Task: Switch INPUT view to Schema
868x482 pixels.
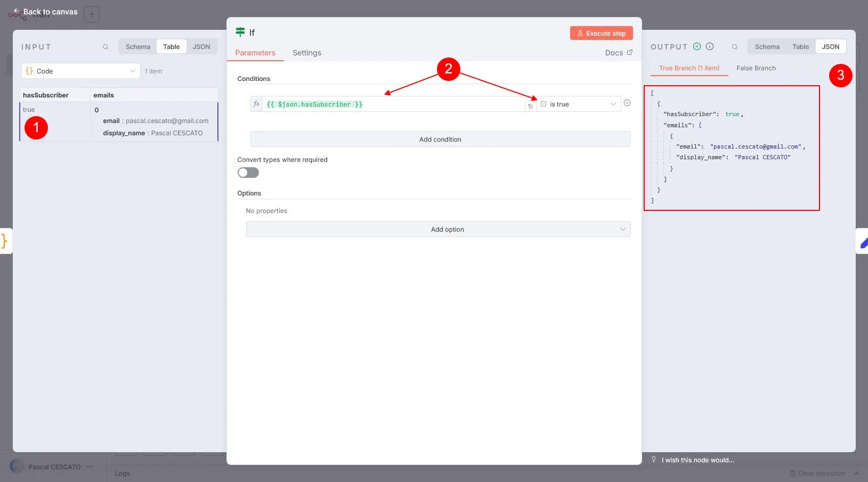Action: [138, 47]
